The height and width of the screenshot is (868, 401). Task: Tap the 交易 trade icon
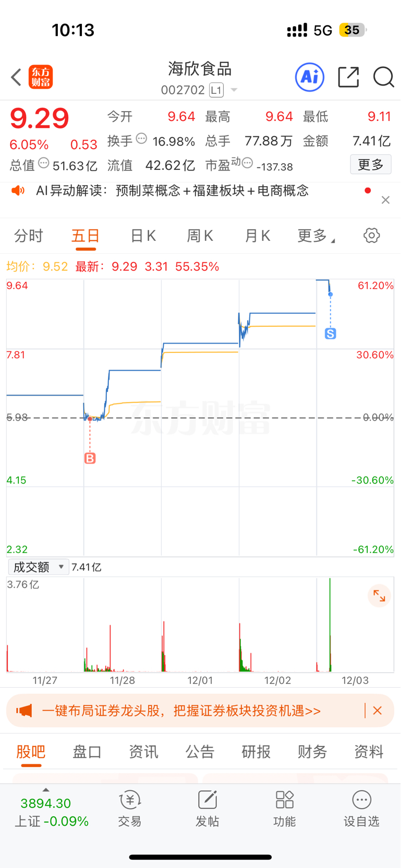click(130, 809)
